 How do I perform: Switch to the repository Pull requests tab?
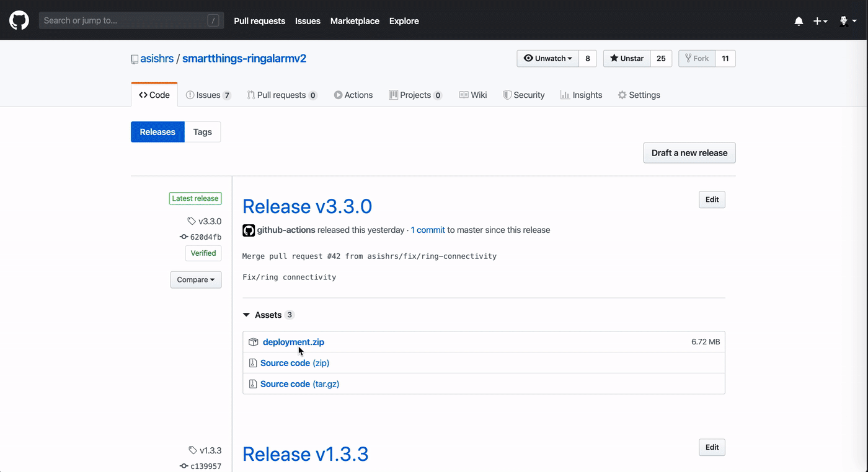point(282,95)
